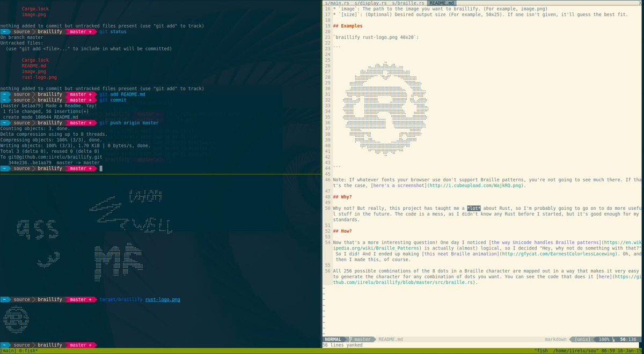This screenshot has width=644, height=354.
Task: Click the red README.md untracked file entry
Action: pyautogui.click(x=34, y=66)
